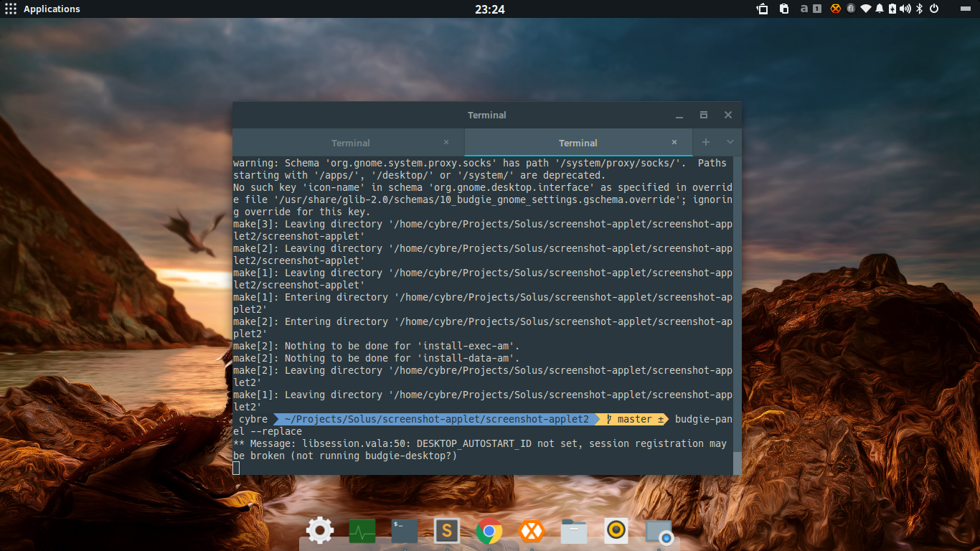Viewport: 980px width, 551px height.
Task: Open the clipboard applet icon
Action: coord(784,9)
